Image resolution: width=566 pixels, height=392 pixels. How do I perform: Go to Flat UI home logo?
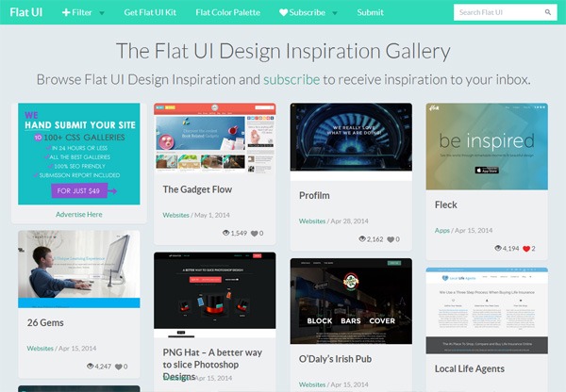(26, 12)
